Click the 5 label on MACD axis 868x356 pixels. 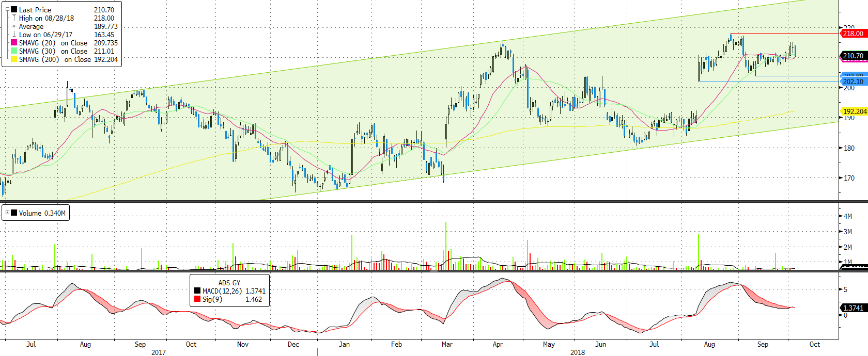[845, 289]
